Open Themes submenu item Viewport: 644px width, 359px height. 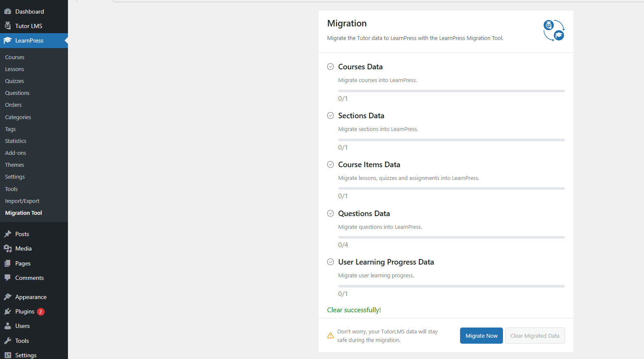[14, 165]
